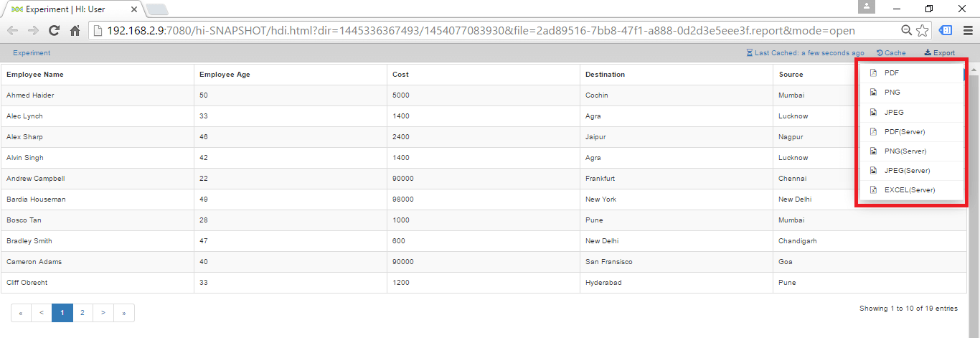Screen dimensions: 980x338
Task: Click the blue extension icon in toolbar
Action: tap(946, 31)
